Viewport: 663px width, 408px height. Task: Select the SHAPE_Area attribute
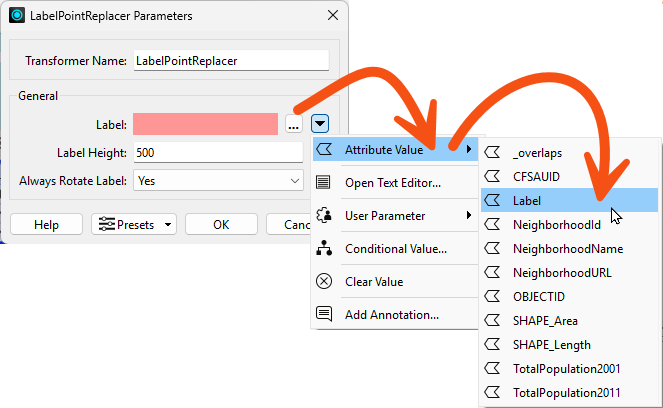pos(570,320)
